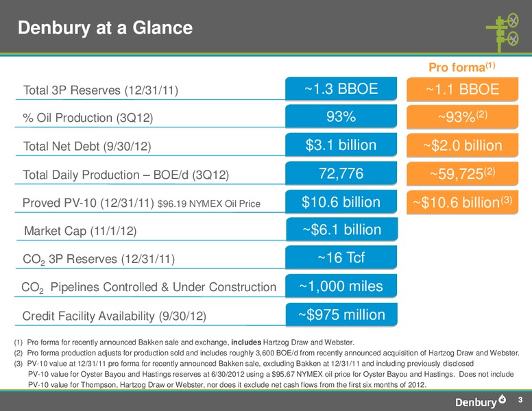Select 'CO2 3P Reserves (12/31/11)' label
Viewport: 532px width, 411px height.
point(99,260)
